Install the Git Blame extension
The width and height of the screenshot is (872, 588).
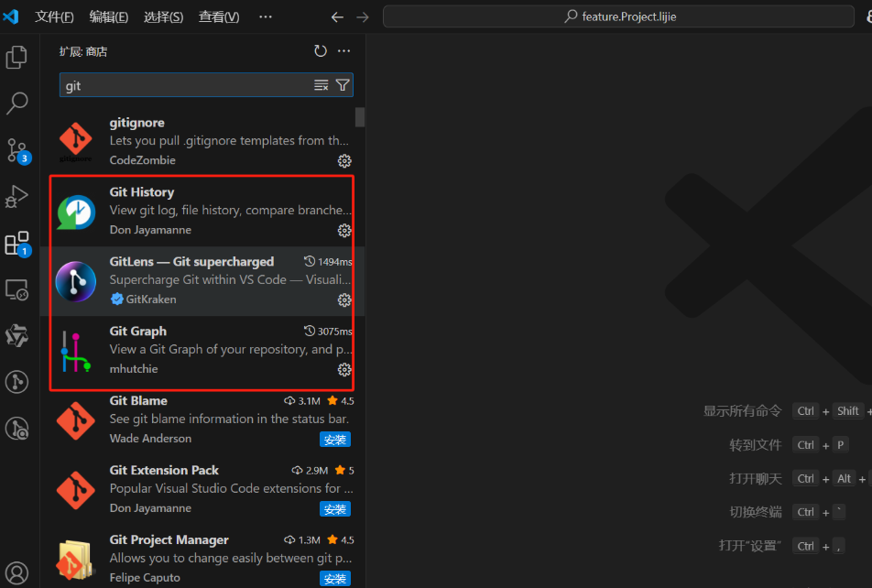[335, 440]
